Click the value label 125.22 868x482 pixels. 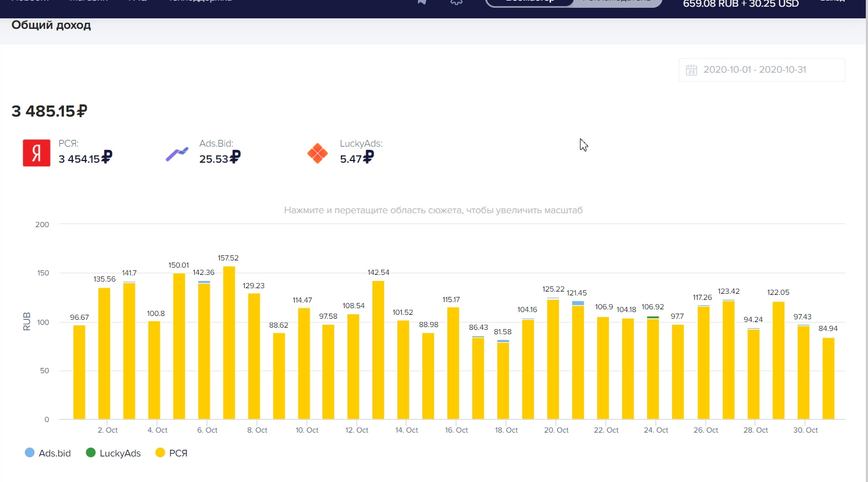(x=553, y=289)
